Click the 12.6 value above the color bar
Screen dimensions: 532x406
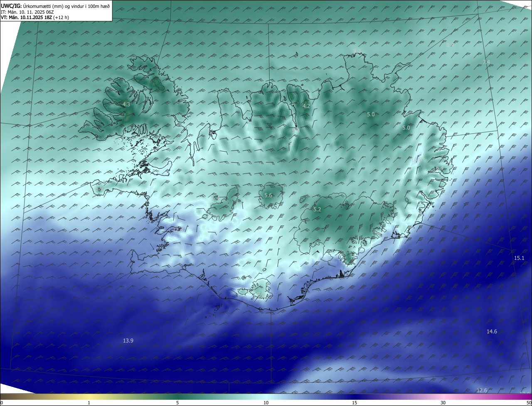tap(482, 390)
